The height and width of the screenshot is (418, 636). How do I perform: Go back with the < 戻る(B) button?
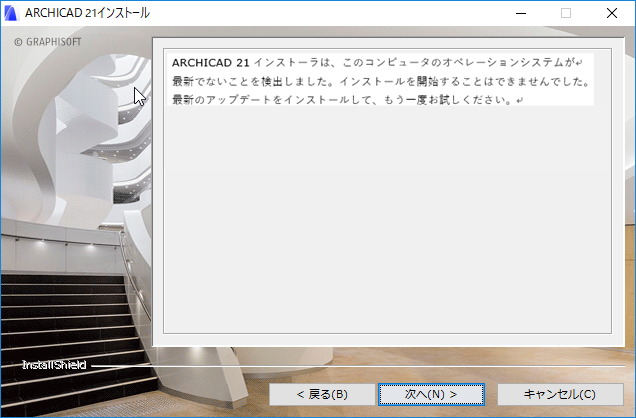pyautogui.click(x=322, y=394)
